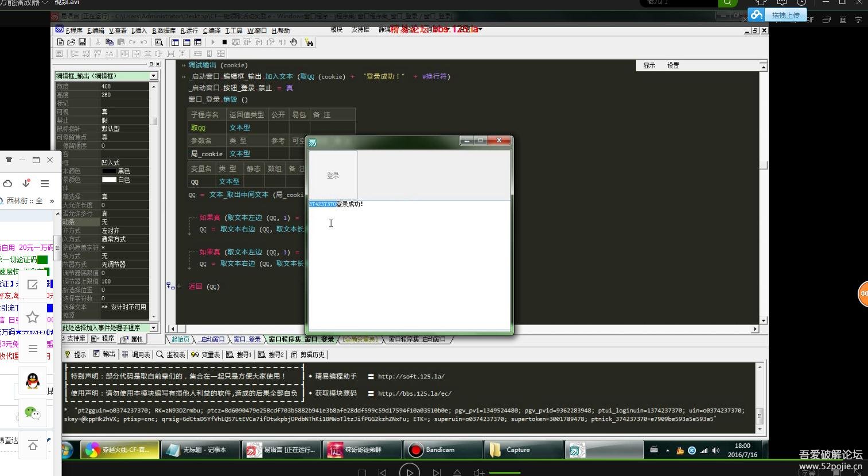Viewport: 868px width, 476px height.
Task: Click the save floppy-disk toolbar icon
Action: 83,42
